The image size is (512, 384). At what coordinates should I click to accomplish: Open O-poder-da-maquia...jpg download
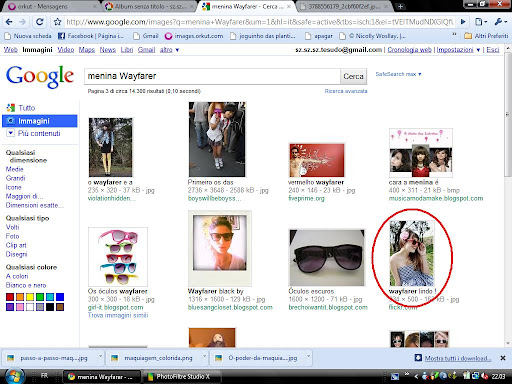pyautogui.click(x=259, y=358)
